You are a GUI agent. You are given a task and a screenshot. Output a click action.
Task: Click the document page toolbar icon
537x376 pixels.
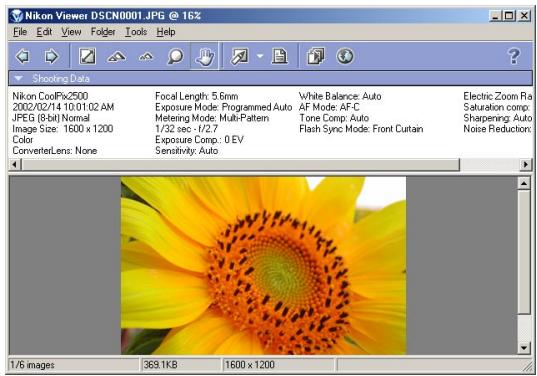tap(279, 56)
